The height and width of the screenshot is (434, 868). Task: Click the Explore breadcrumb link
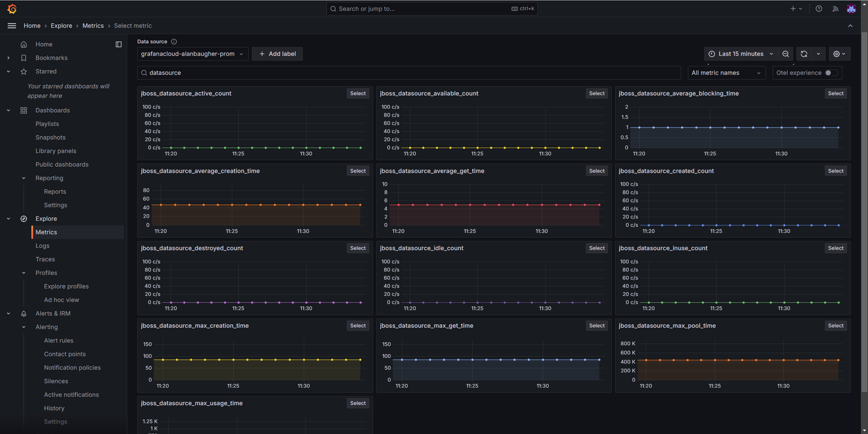point(62,26)
